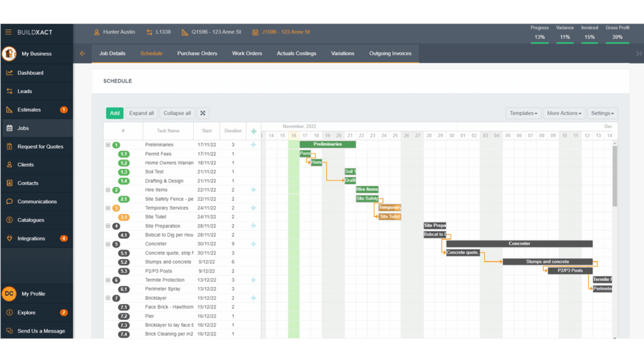Collapse the Preliminaries task group
The image size is (644, 362).
(x=109, y=143)
